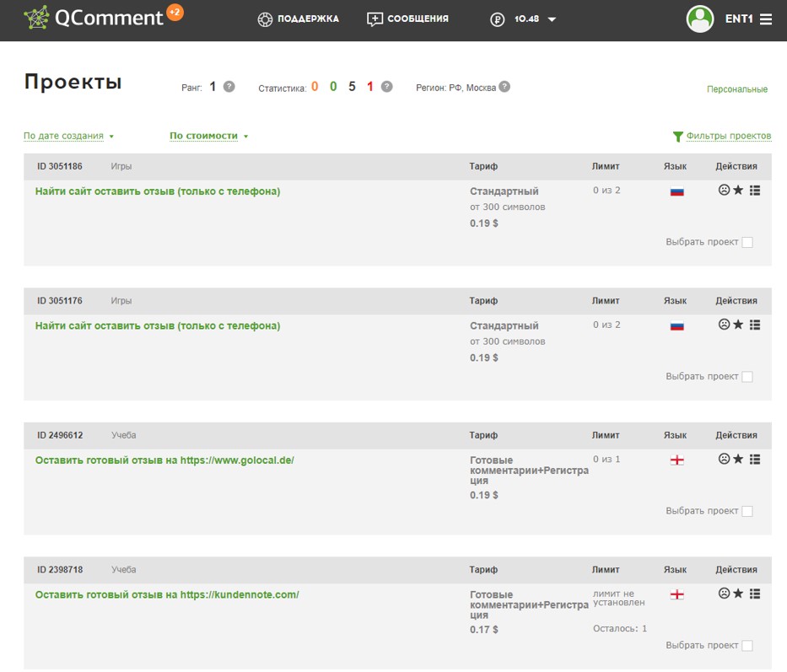The image size is (787, 672).
Task: Tick Выбрать проект checkbox for ID 2496612
Action: 747,511
